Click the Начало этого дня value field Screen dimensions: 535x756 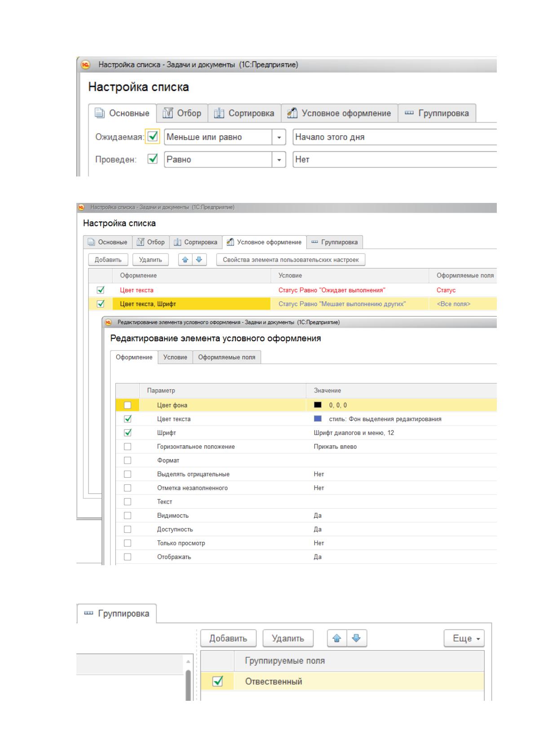(x=394, y=137)
